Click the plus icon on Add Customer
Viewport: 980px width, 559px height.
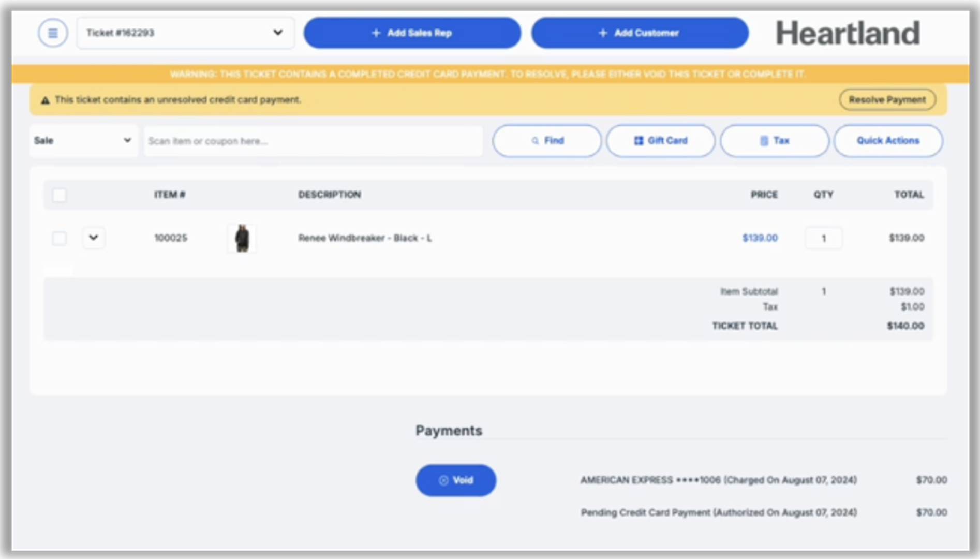(x=603, y=33)
